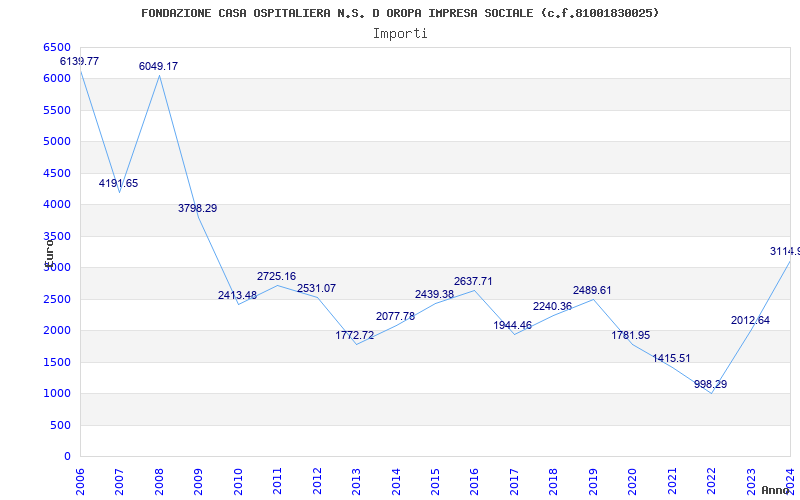Image resolution: width=800 pixels, height=500 pixels.
Task: Select y-axis value 500
Action: point(60,426)
